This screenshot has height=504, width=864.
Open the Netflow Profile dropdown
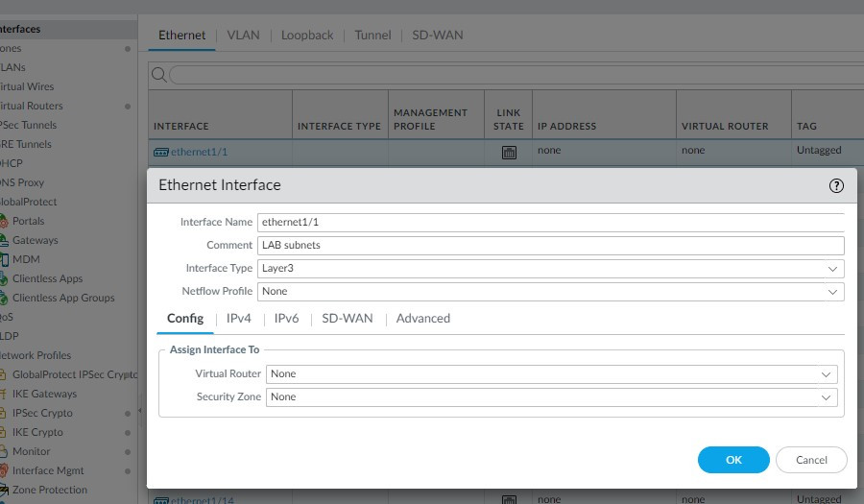click(x=832, y=292)
